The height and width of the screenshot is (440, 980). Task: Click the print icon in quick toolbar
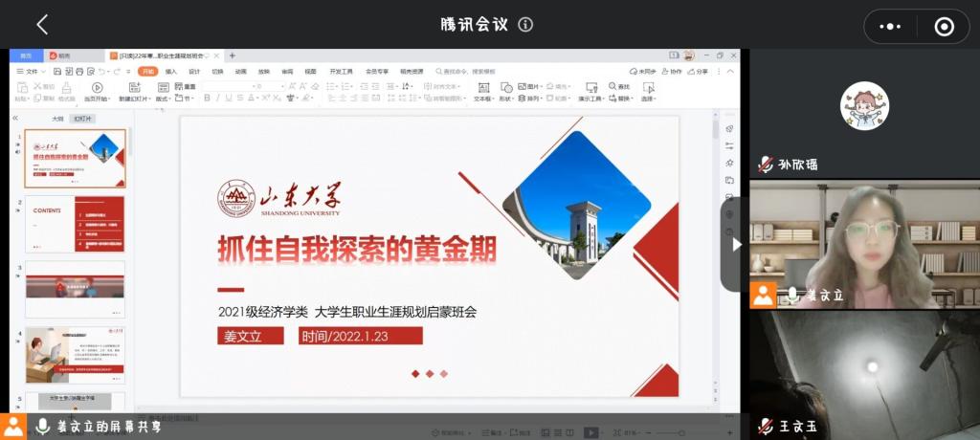[x=80, y=71]
